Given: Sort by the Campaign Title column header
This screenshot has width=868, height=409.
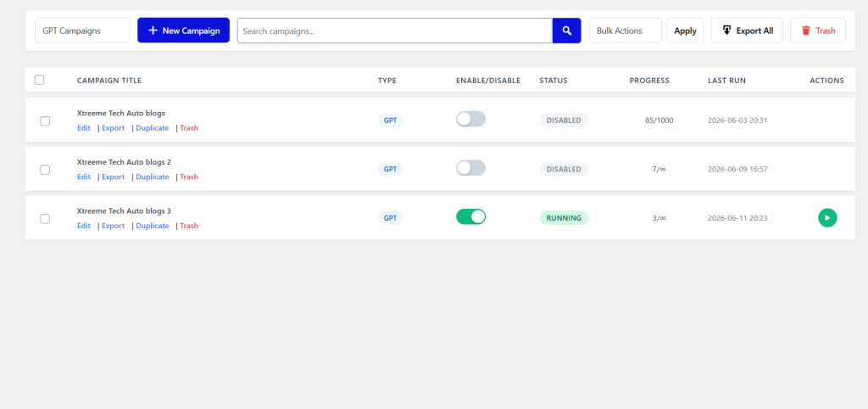Looking at the screenshot, I should pos(109,81).
